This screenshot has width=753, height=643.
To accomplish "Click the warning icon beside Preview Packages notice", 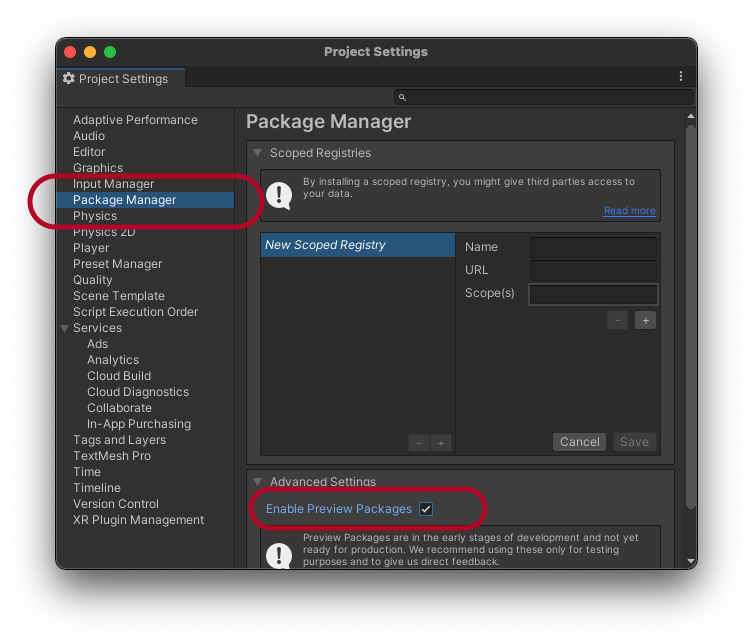I will click(279, 556).
